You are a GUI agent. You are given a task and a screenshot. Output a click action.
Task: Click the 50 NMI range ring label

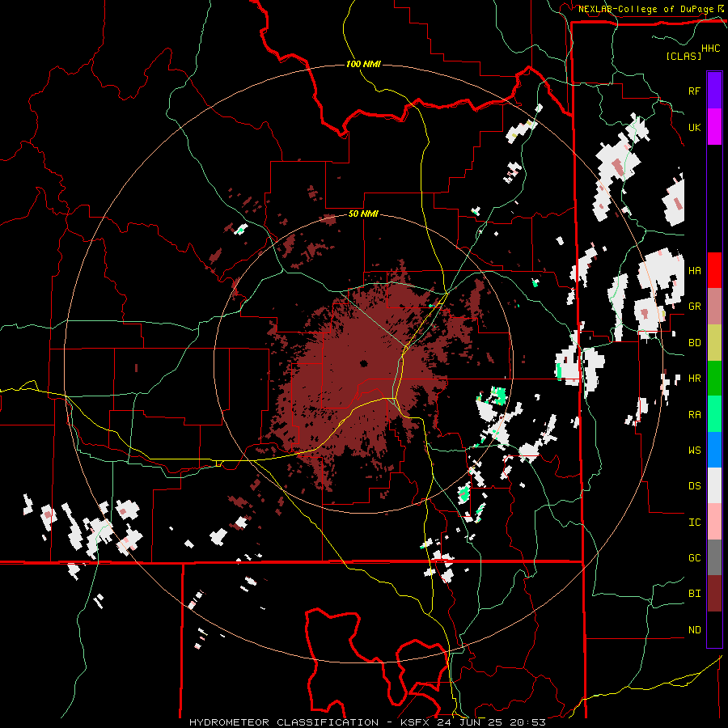363,214
